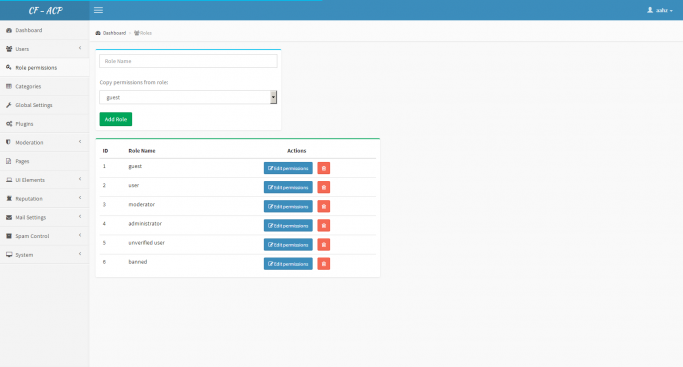The height and width of the screenshot is (367, 683).
Task: Click the Moderation shield icon
Action: coord(8,142)
